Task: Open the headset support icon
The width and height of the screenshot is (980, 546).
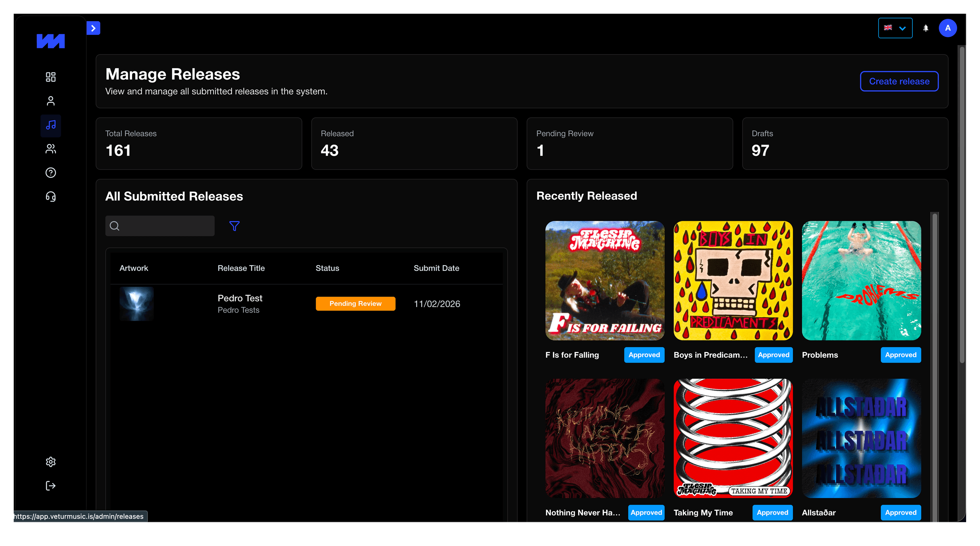Action: (51, 196)
